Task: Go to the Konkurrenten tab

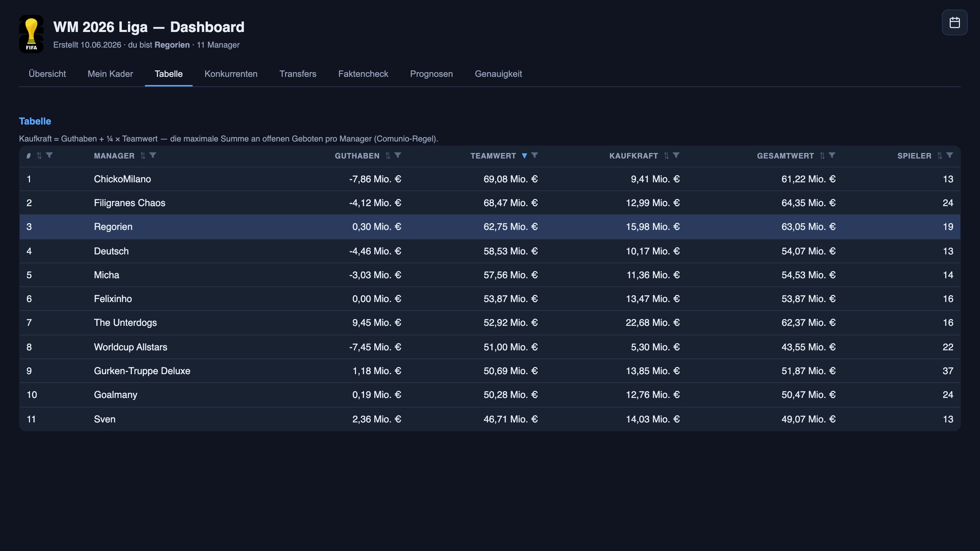Action: [231, 74]
